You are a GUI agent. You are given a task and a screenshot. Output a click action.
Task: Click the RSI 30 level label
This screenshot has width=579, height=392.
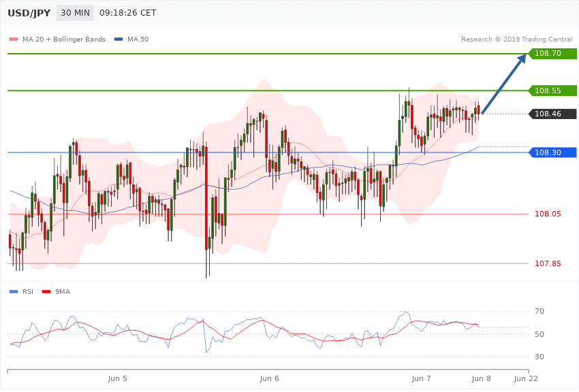point(539,357)
